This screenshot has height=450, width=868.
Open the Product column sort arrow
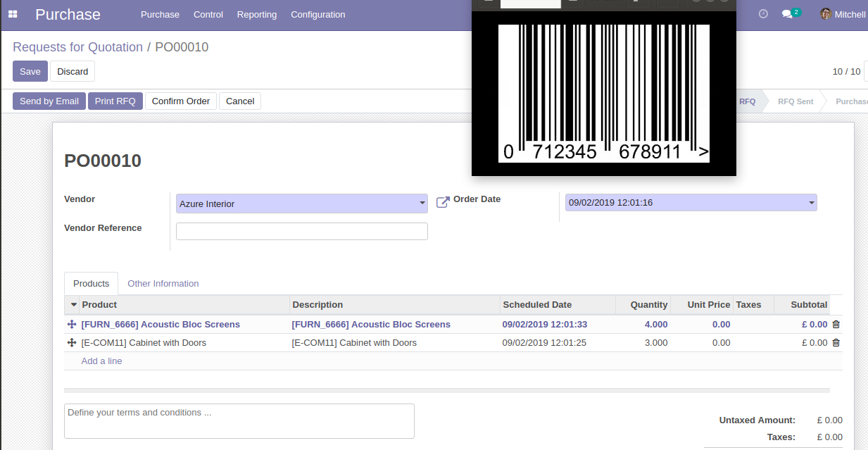click(74, 305)
